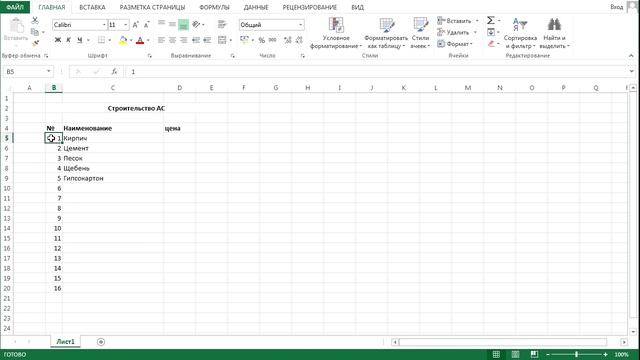
Task: Center text horizontally
Action: pos(172,40)
